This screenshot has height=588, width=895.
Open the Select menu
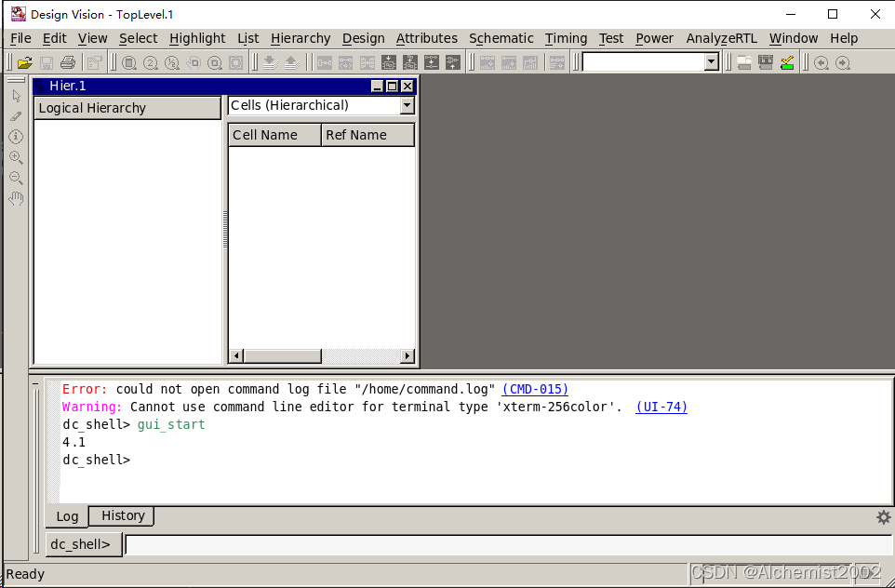[x=138, y=38]
